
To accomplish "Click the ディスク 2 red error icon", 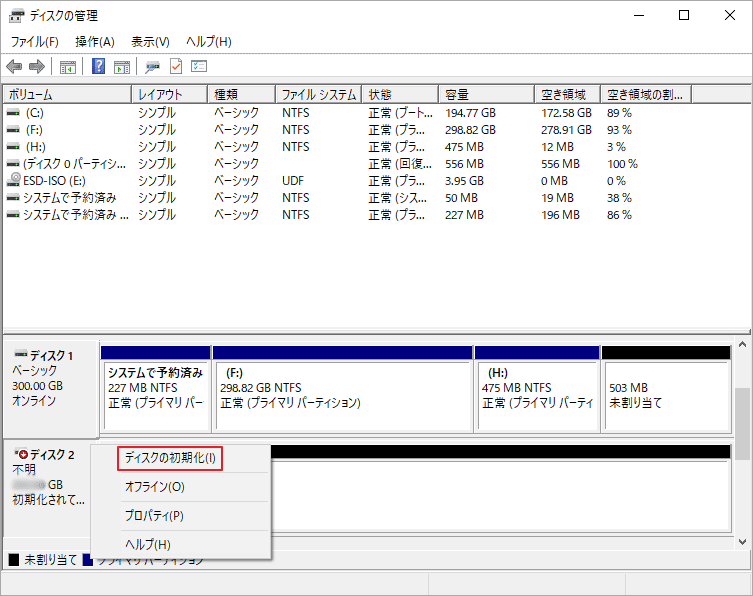I will tap(22, 453).
